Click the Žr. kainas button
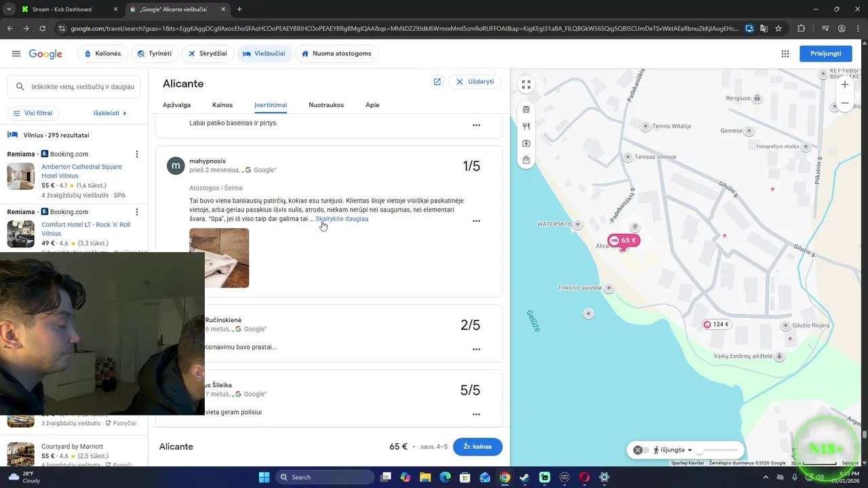 477,447
